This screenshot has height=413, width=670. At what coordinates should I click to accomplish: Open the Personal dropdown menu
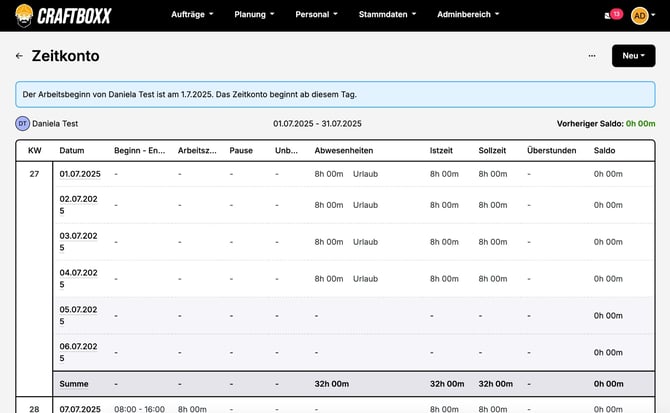317,15
